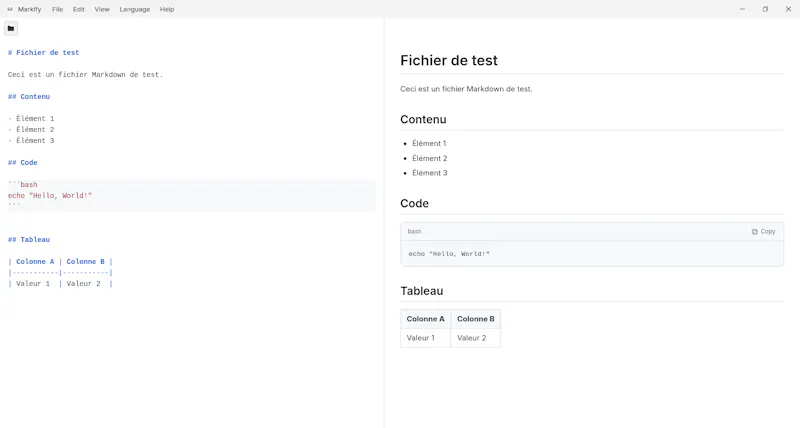This screenshot has height=428, width=800.
Task: Click the '## Contenu' editor line
Action: click(x=29, y=96)
